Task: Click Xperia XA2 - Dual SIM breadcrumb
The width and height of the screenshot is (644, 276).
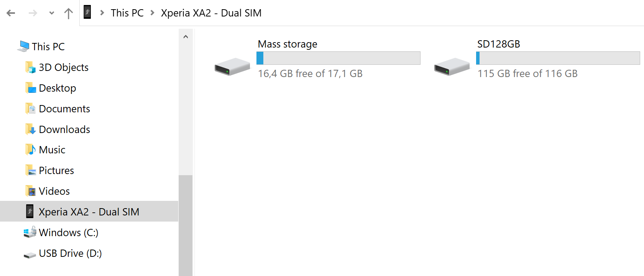Action: 211,13
